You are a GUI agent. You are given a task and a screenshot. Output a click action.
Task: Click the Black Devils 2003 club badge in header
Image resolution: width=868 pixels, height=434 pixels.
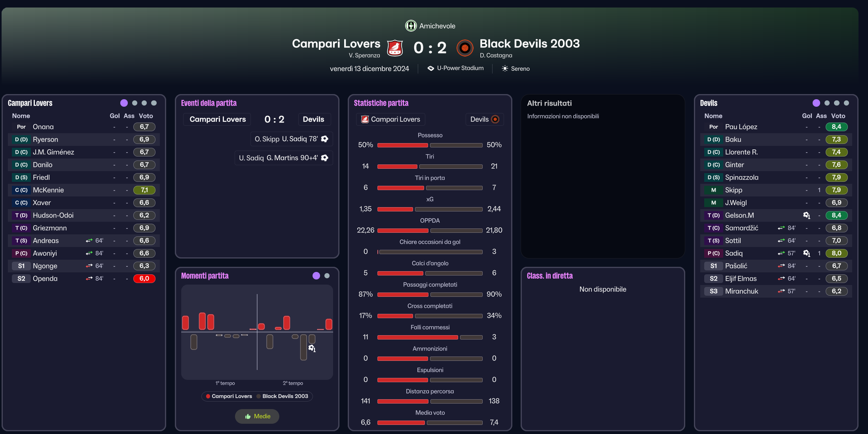(x=465, y=48)
